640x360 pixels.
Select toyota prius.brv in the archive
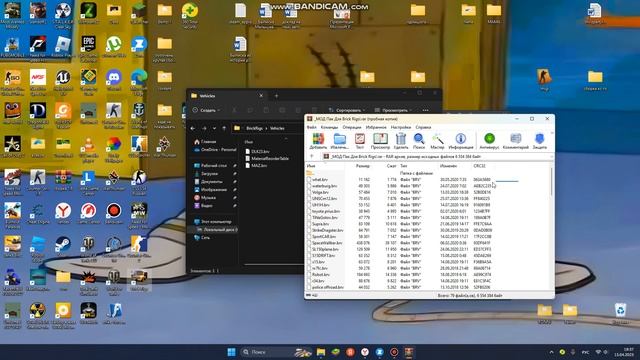pyautogui.click(x=325, y=211)
